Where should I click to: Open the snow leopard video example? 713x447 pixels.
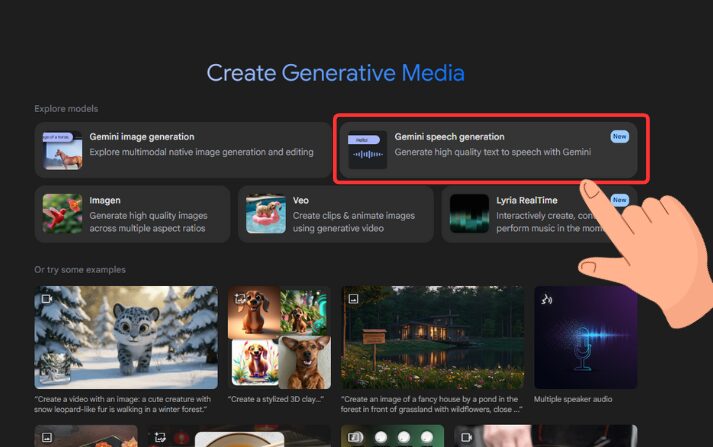coord(126,337)
